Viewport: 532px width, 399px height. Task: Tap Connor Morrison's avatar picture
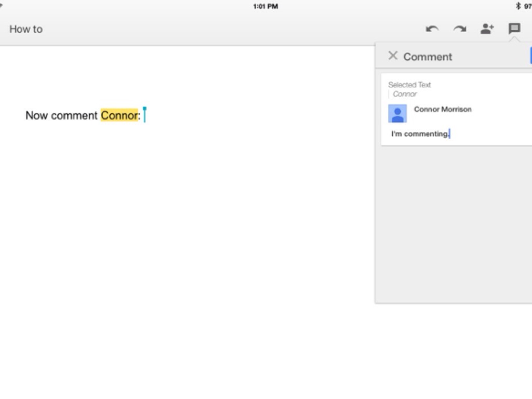tap(397, 113)
